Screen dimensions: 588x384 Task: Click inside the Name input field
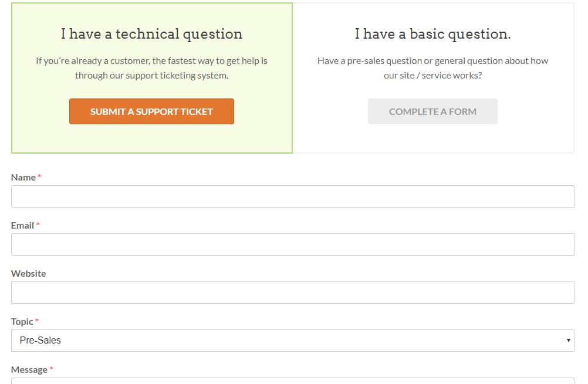(x=293, y=196)
